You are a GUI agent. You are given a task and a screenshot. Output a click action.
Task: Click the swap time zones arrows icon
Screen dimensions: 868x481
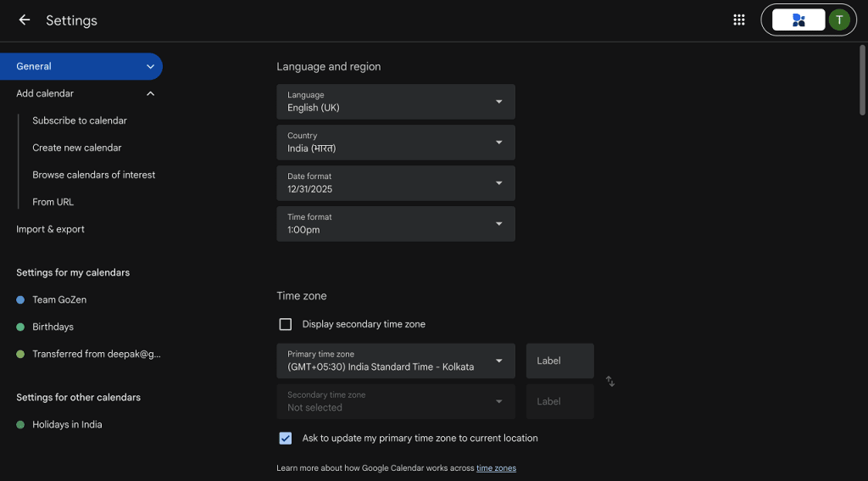pos(610,381)
